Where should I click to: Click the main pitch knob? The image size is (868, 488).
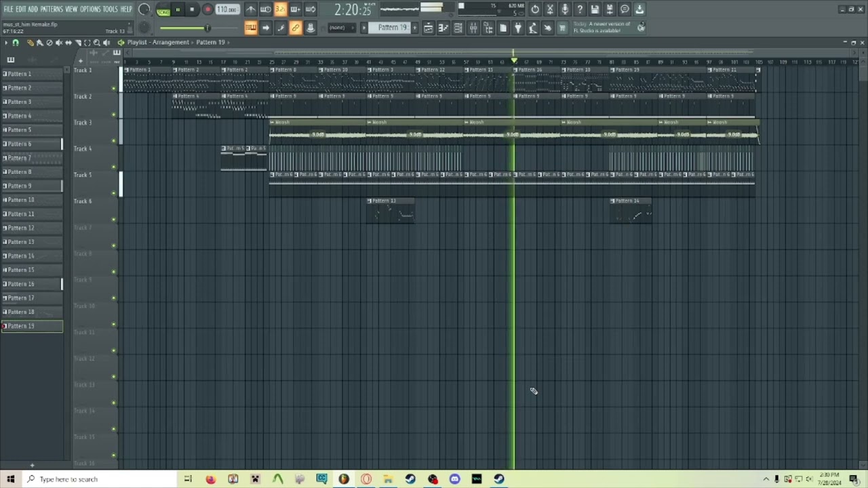click(x=144, y=28)
